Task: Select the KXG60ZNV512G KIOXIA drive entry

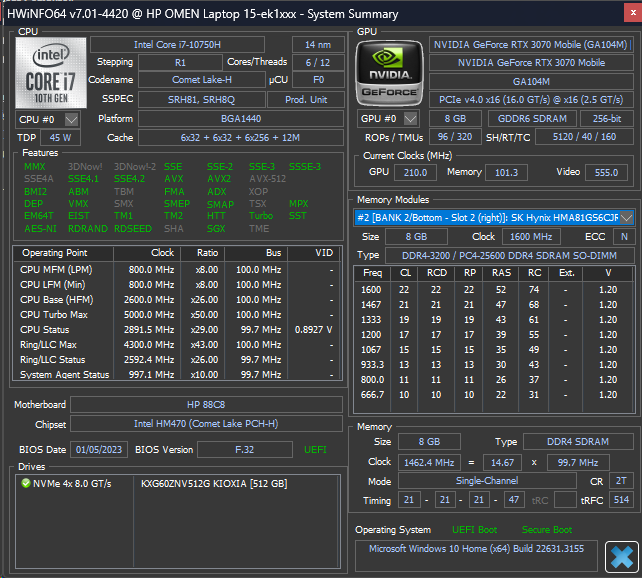Action: pos(214,483)
